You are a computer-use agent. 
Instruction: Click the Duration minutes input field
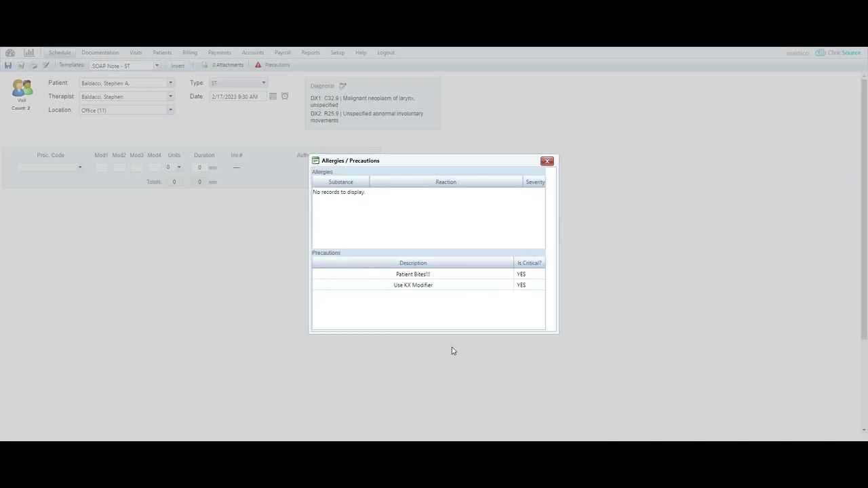coord(199,167)
